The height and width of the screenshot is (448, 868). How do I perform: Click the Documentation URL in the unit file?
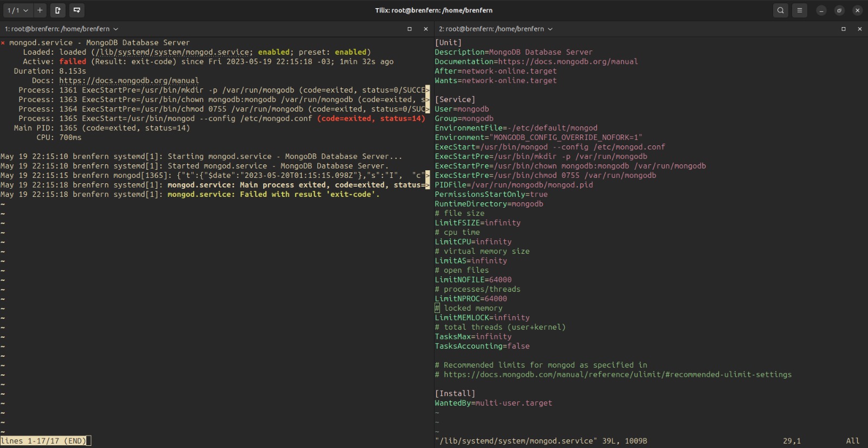[x=567, y=62]
